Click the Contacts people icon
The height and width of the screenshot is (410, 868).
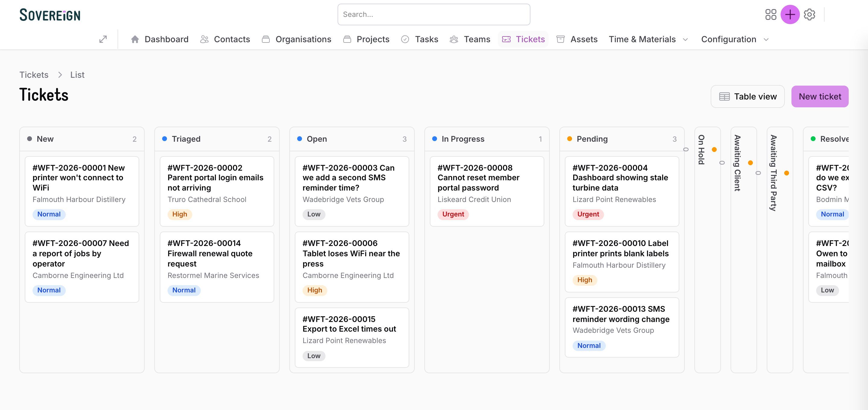click(x=204, y=39)
